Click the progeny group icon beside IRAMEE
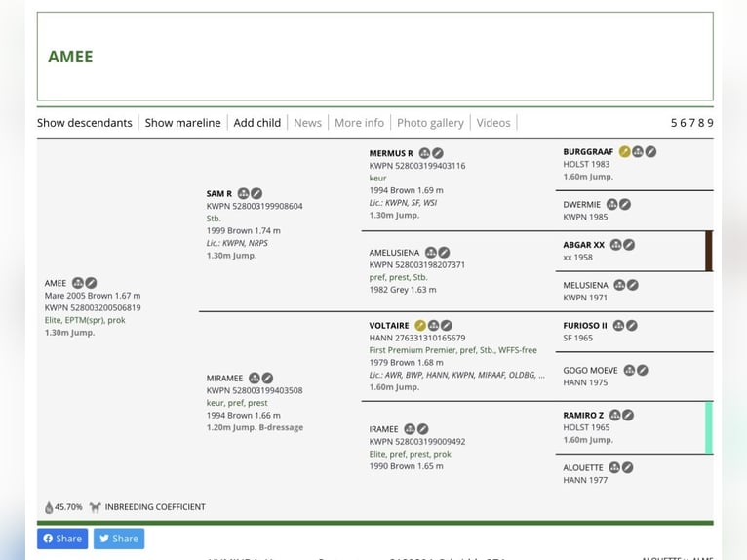Viewport: 747px width, 560px height. point(410,429)
